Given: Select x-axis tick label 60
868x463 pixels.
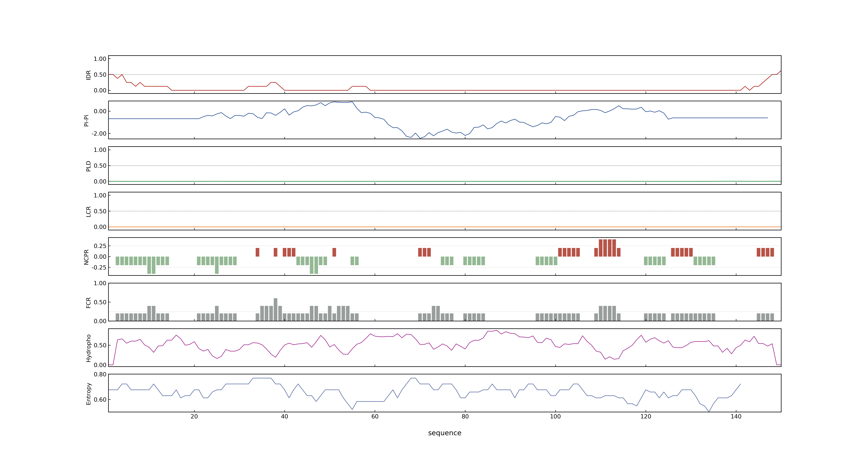Looking at the screenshot, I should coord(375,416).
